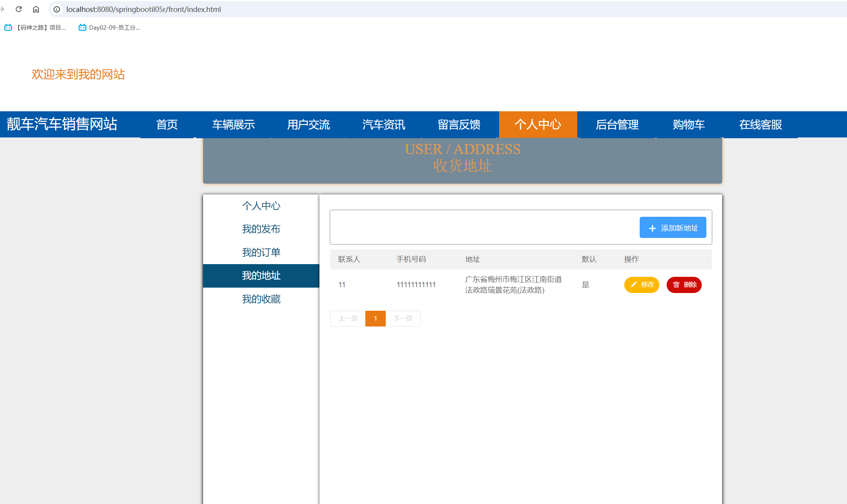The height and width of the screenshot is (504, 847).
Task: Click the 删除 button for contact 11
Action: coord(684,285)
